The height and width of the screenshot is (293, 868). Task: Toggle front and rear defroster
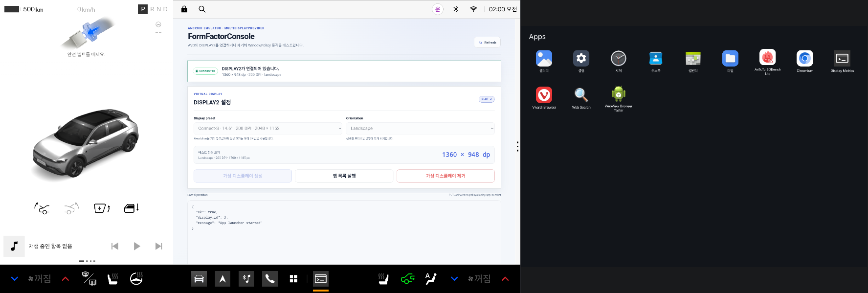click(x=89, y=278)
